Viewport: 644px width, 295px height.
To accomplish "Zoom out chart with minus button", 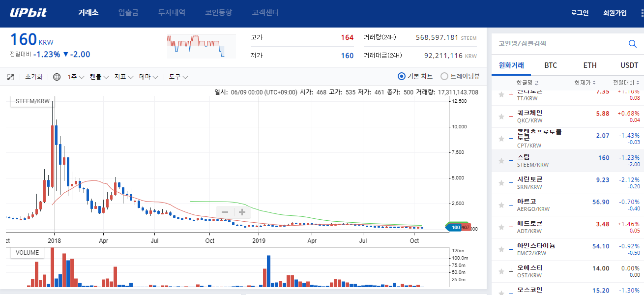I will (x=225, y=212).
